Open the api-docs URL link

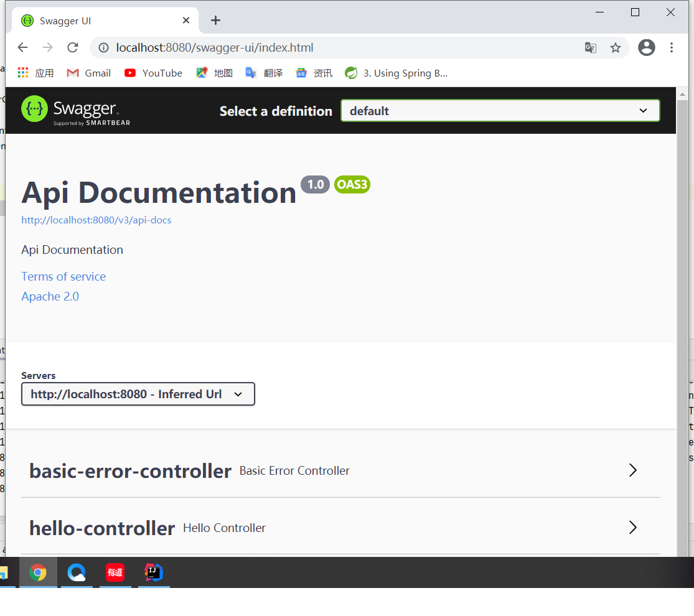click(96, 220)
